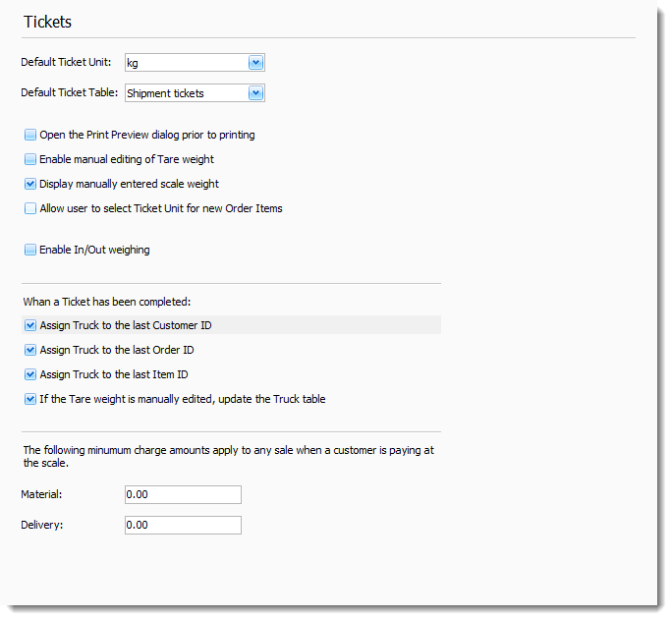The image size is (672, 620).
Task: Click the 'Material:' label
Action: (x=42, y=494)
